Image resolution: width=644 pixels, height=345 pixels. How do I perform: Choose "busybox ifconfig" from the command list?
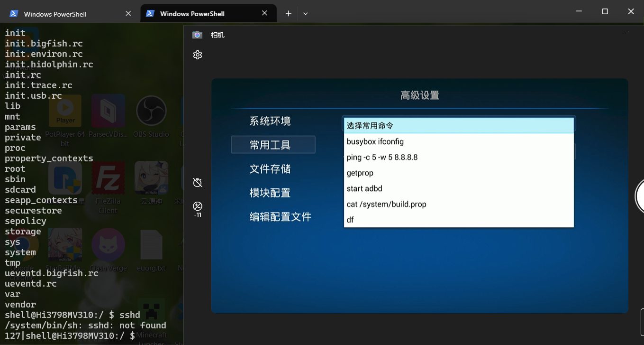pos(375,141)
